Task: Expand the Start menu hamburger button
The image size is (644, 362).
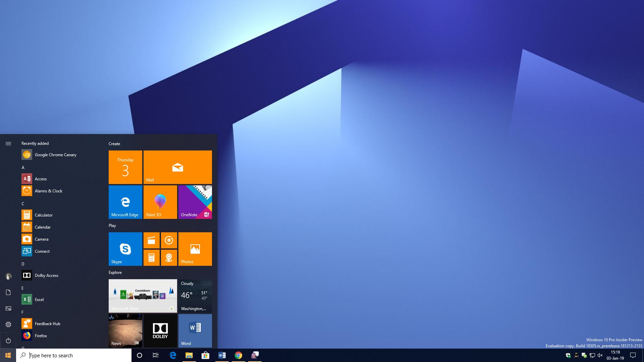Action: pyautogui.click(x=8, y=143)
